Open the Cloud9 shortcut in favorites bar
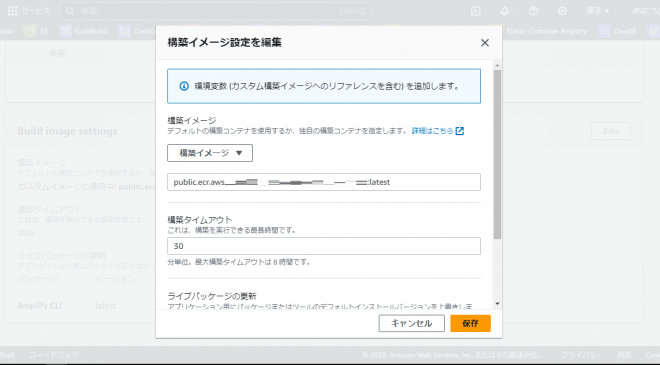Screen dimensions: 660x365 tap(617, 31)
